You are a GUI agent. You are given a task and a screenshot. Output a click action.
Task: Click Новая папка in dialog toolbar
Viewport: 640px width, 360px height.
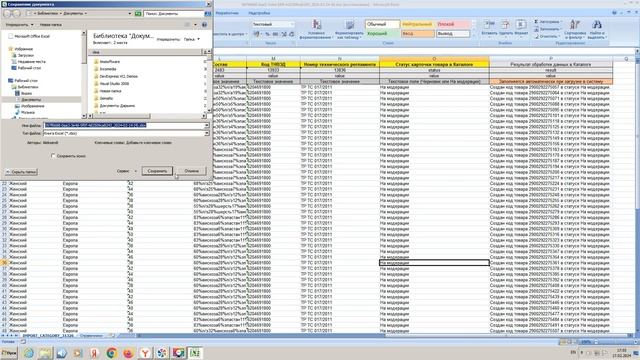click(x=51, y=24)
